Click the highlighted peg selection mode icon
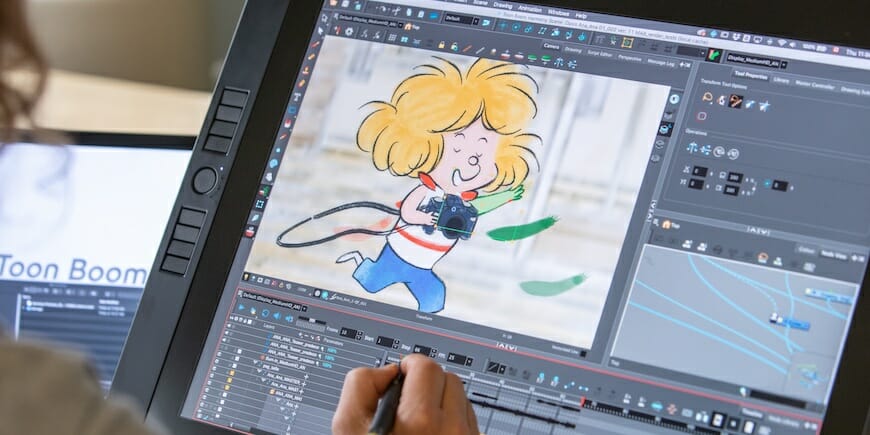 [736, 101]
